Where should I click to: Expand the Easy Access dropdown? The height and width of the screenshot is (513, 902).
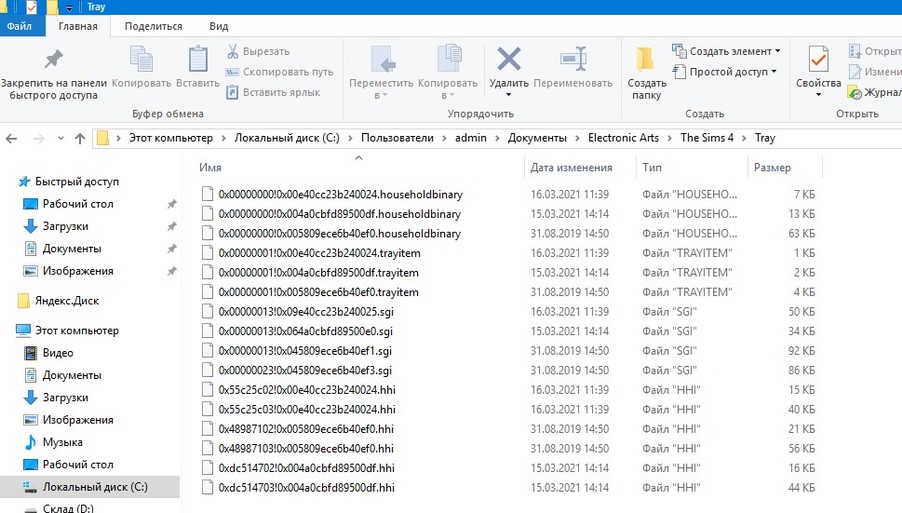click(x=733, y=72)
